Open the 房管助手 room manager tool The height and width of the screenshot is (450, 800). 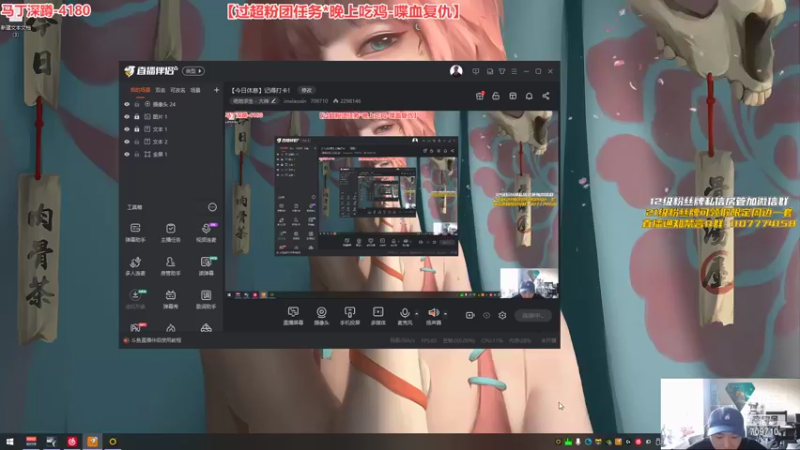[x=170, y=266]
